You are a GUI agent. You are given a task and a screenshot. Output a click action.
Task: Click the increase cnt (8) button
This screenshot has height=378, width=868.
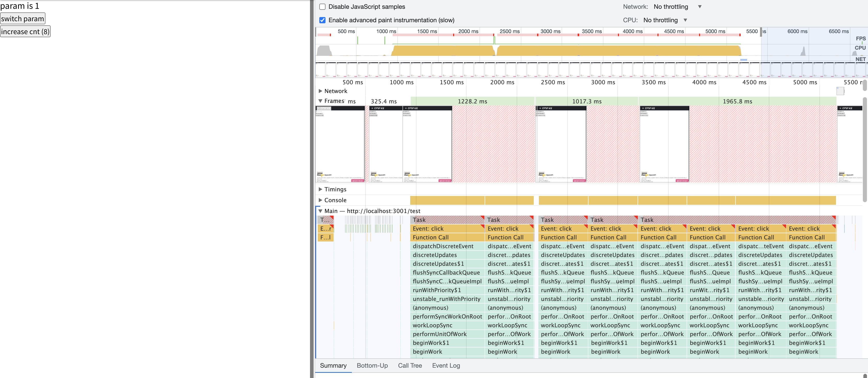(x=25, y=32)
